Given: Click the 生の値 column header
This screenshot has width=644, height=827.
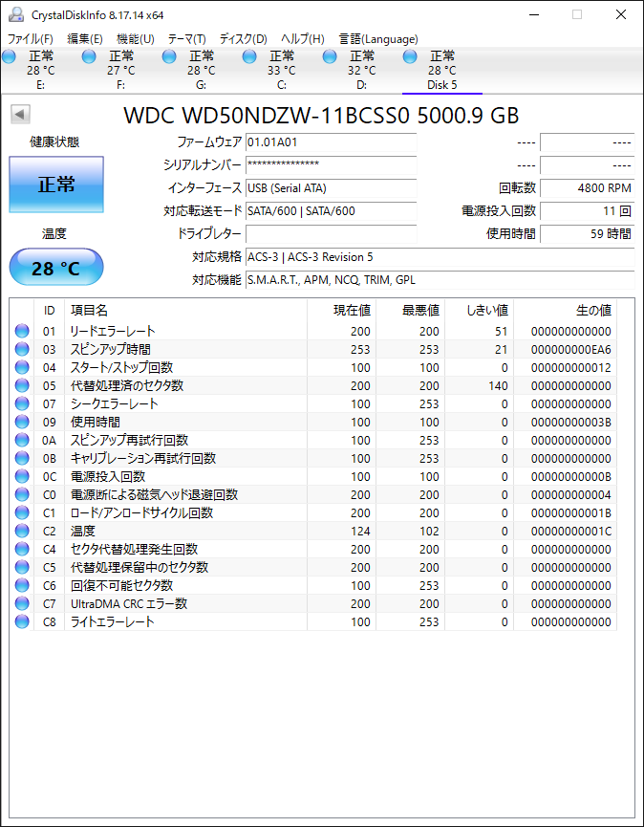Looking at the screenshot, I should (565, 311).
